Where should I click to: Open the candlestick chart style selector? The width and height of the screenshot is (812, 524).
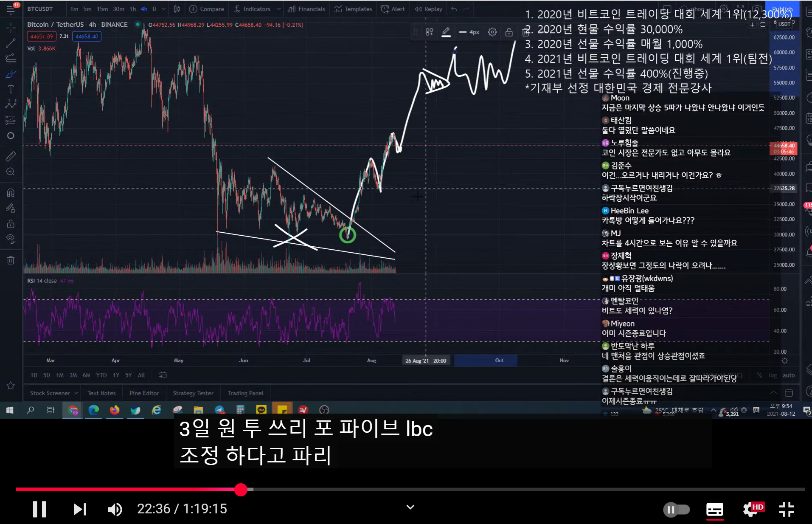click(177, 9)
